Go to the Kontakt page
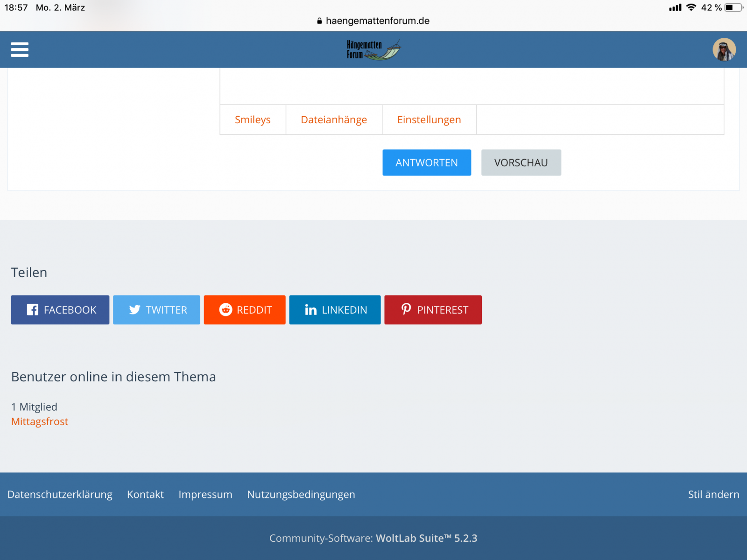 (145, 495)
